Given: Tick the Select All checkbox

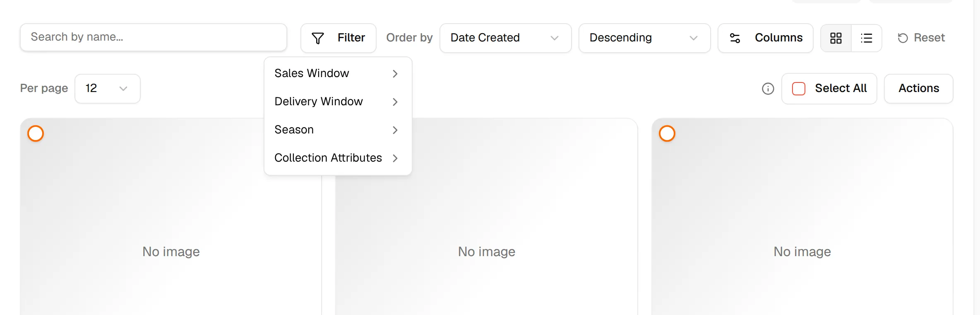Looking at the screenshot, I should tap(799, 89).
